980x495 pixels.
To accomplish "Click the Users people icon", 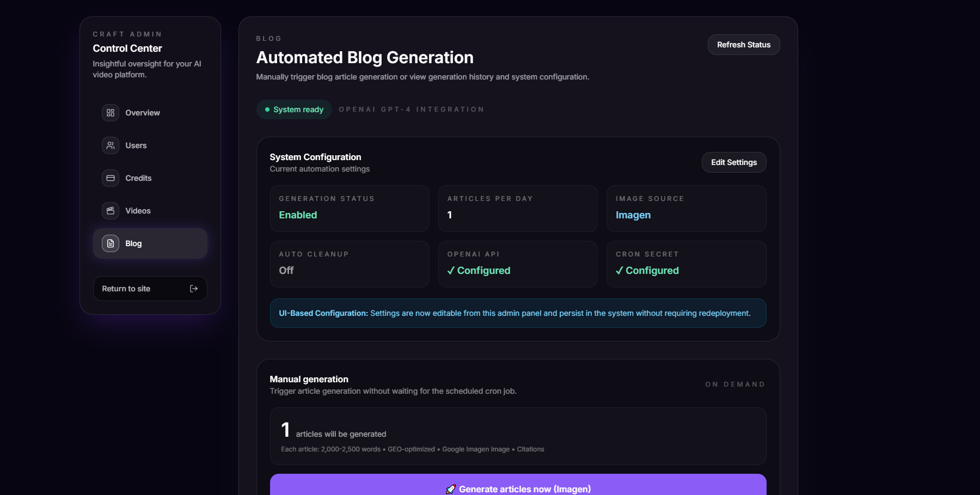I will 111,145.
